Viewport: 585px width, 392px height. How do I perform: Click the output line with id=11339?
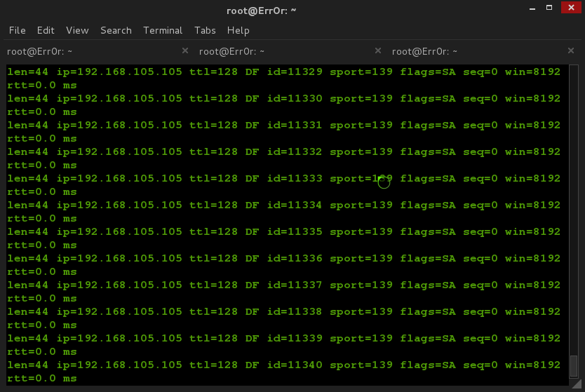click(x=284, y=339)
